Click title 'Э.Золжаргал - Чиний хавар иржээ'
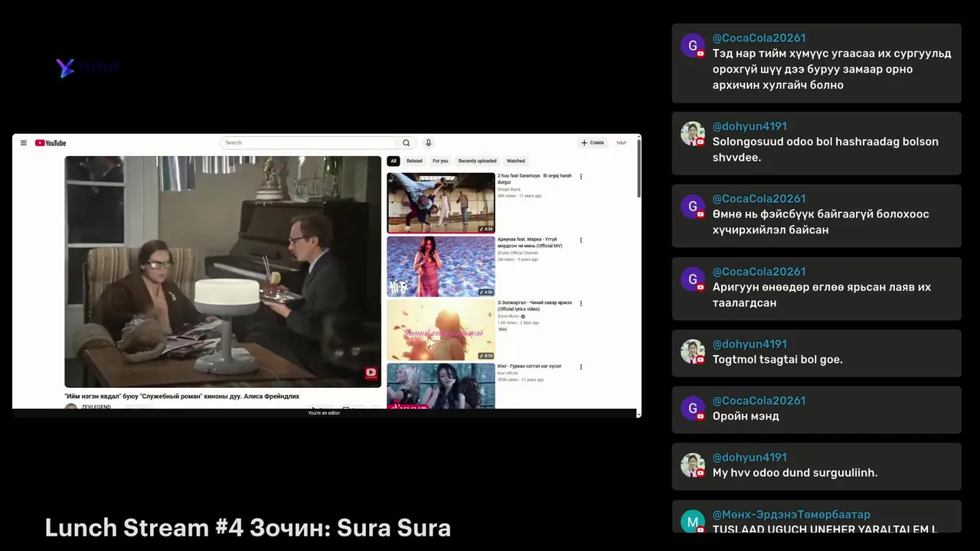This screenshot has width=980, height=551. [534, 306]
